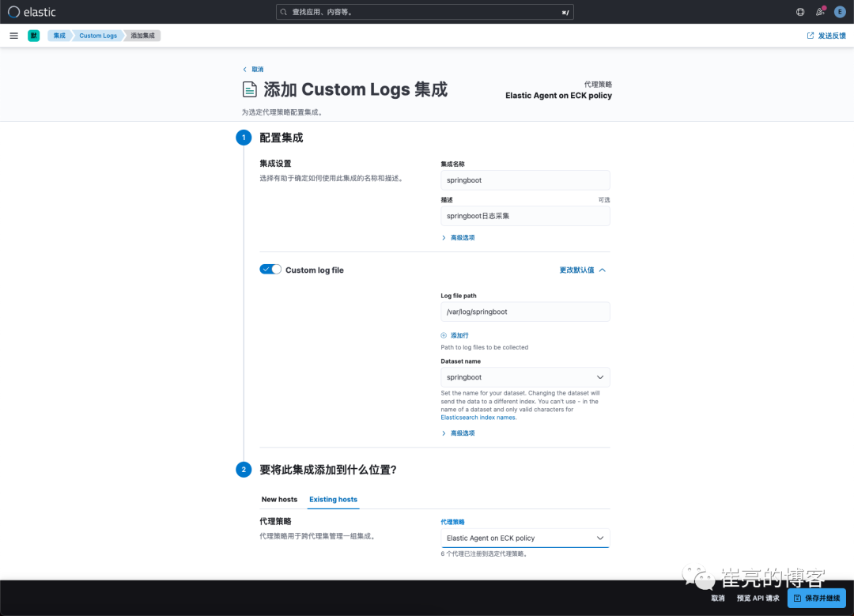
Task: Focus the Log file path input
Action: pyautogui.click(x=525, y=312)
